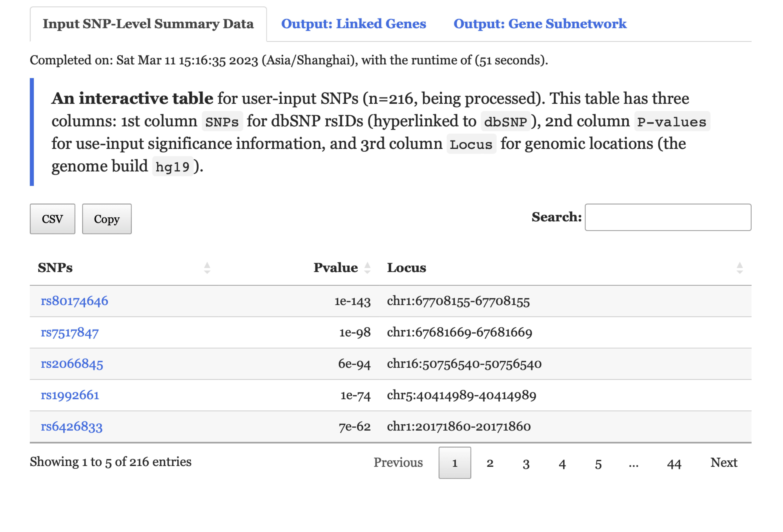Image resolution: width=783 pixels, height=532 pixels.
Task: Follow the rs6426833 hyperlink
Action: point(71,426)
